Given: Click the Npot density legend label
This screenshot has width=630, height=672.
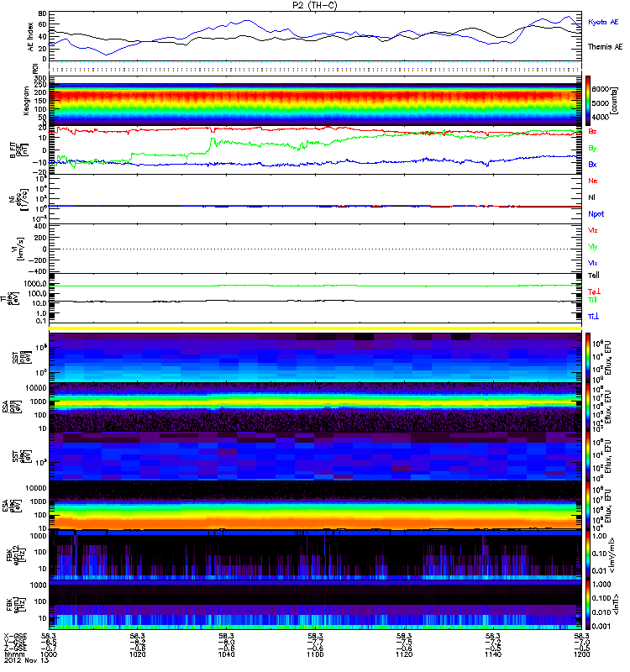Looking at the screenshot, I should tap(597, 213).
